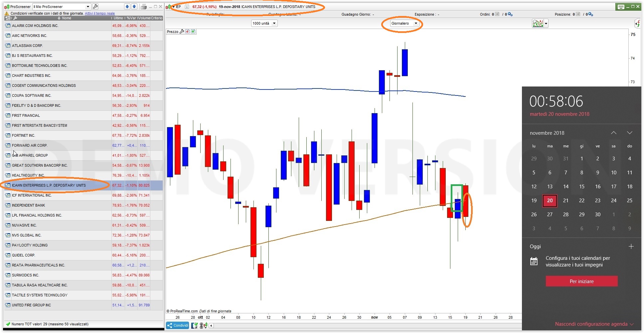Go to next month in calendar

coord(630,133)
